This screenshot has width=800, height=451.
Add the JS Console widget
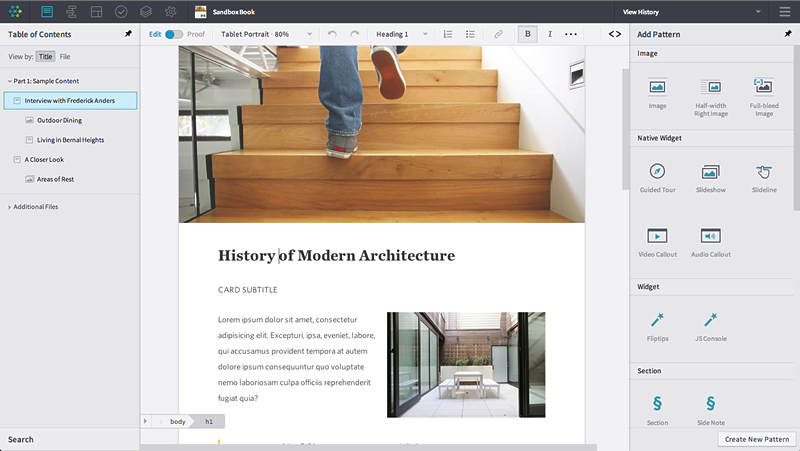pyautogui.click(x=711, y=327)
